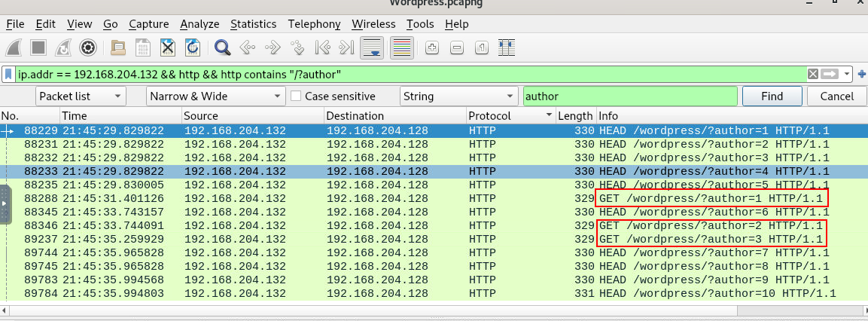Viewport: 868px width, 321px height.
Task: Expand the Narrow & Wide dropdown
Action: pyautogui.click(x=215, y=96)
